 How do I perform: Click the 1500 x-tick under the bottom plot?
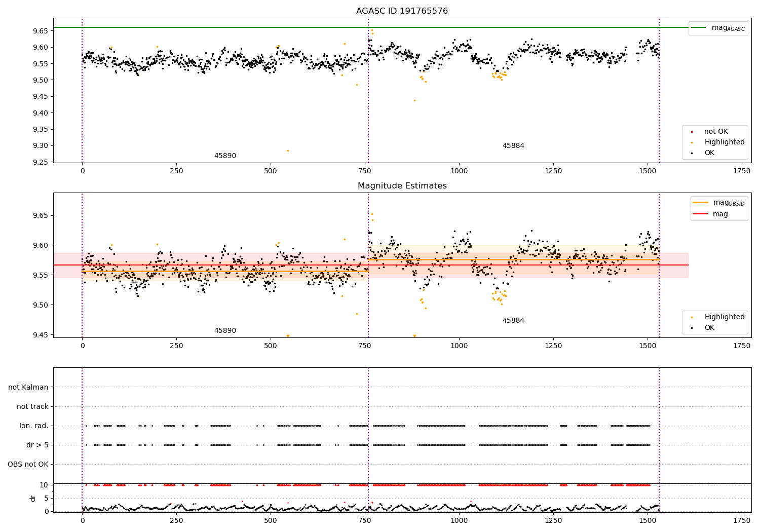[648, 520]
